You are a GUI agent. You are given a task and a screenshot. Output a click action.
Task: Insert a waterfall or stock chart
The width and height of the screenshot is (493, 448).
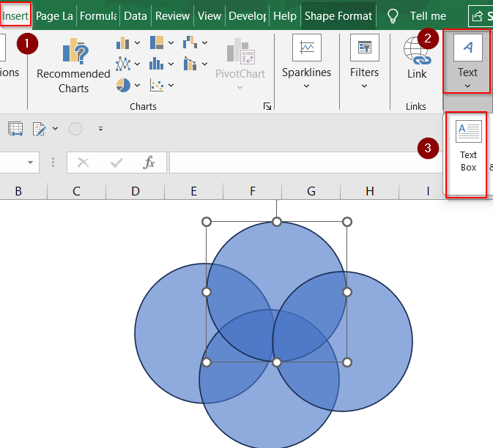(190, 42)
